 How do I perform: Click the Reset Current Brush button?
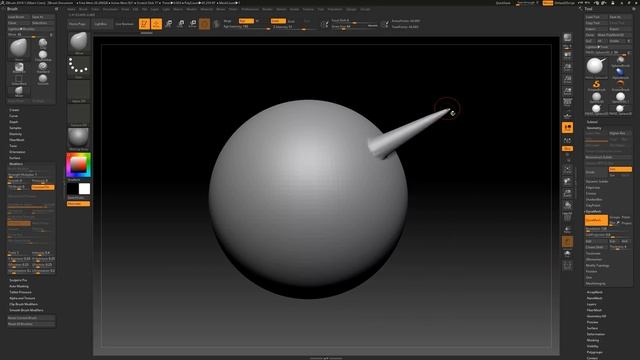click(x=31, y=318)
